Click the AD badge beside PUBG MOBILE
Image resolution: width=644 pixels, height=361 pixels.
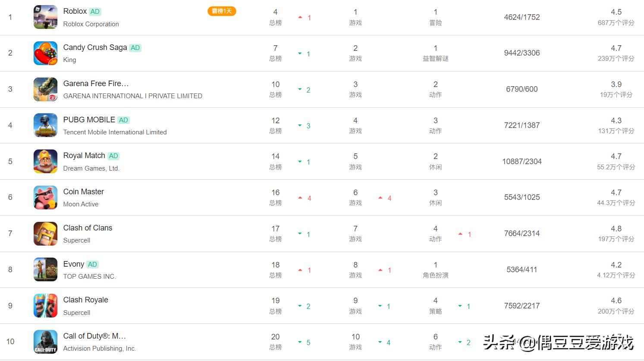pyautogui.click(x=123, y=120)
